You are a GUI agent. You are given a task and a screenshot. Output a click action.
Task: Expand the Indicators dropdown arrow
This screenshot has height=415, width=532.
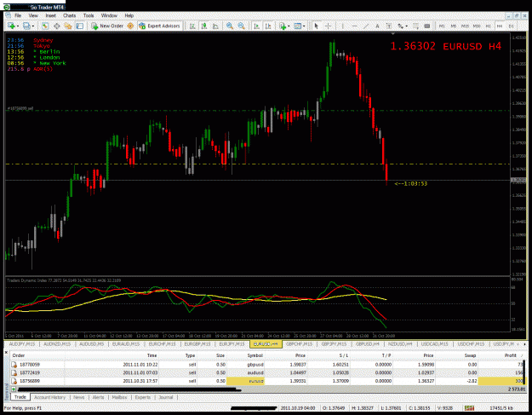coord(289,26)
